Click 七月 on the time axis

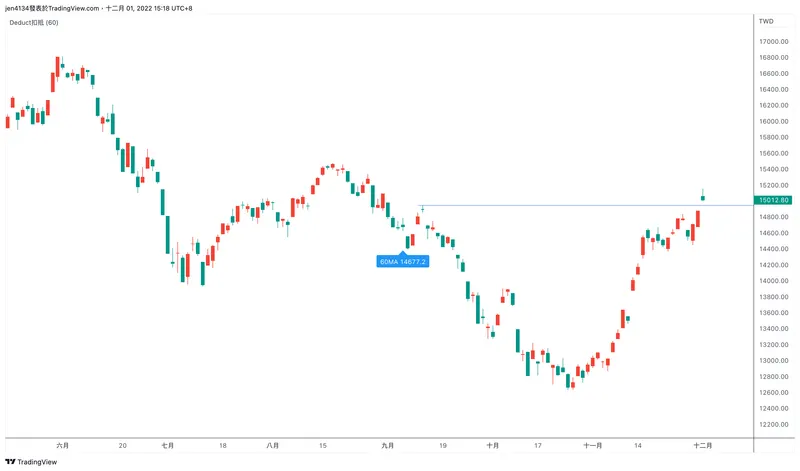pyautogui.click(x=168, y=445)
